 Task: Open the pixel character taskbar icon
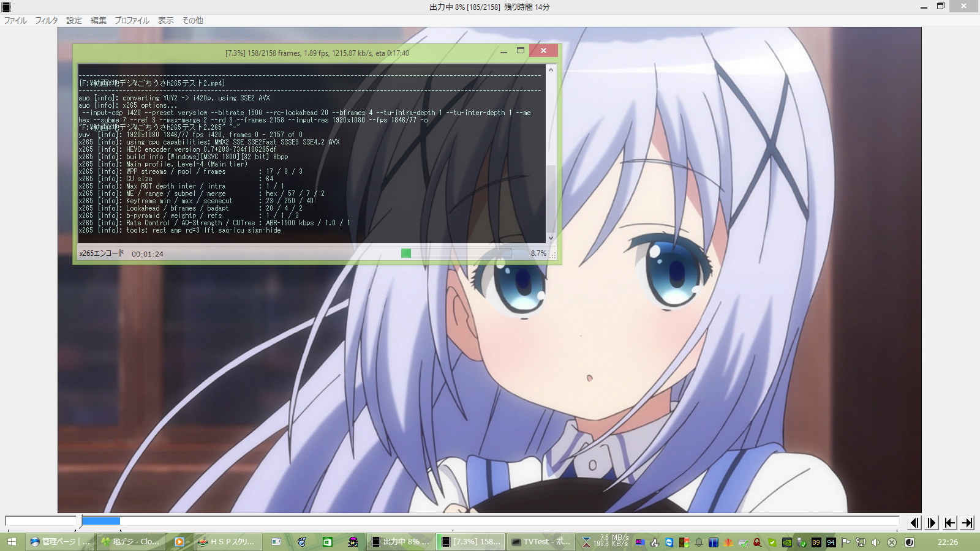pyautogui.click(x=353, y=542)
